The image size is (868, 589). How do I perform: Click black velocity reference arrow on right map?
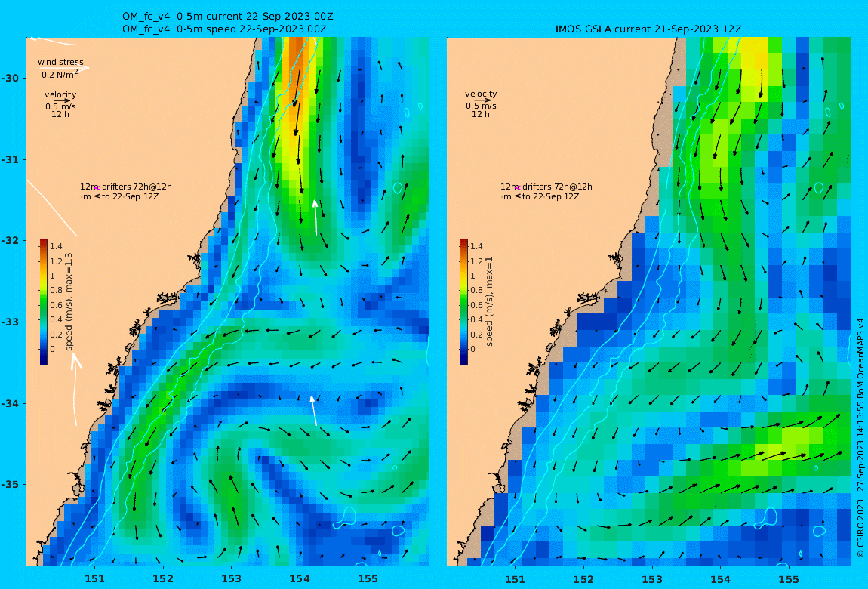point(482,100)
